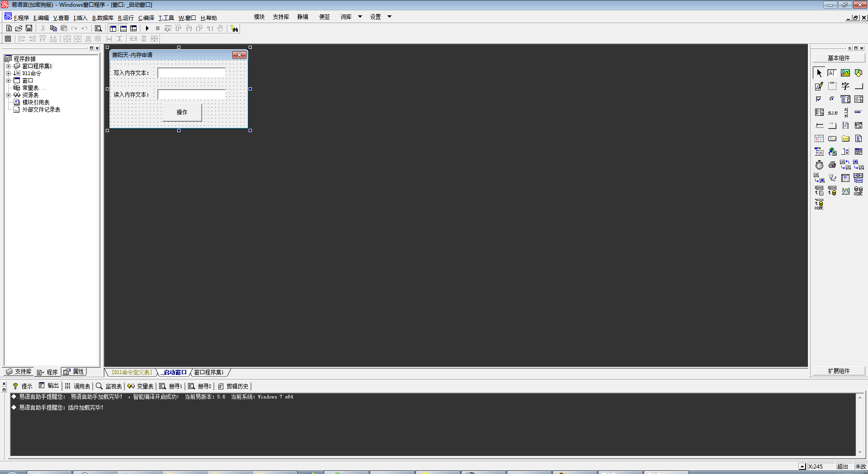Image resolution: width=868 pixels, height=474 pixels.
Task: Click the output panel scrollbar down arrow
Action: 860,452
